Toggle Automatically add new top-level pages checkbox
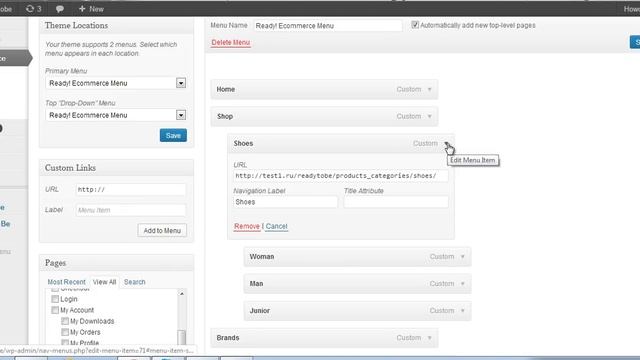Image resolution: width=640 pixels, height=360 pixels. (x=415, y=25)
